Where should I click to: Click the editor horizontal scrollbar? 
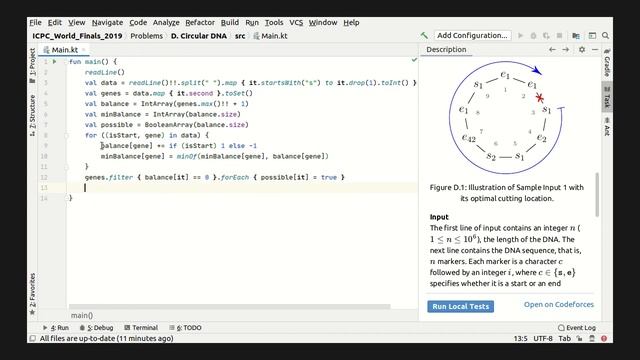coord(229,307)
